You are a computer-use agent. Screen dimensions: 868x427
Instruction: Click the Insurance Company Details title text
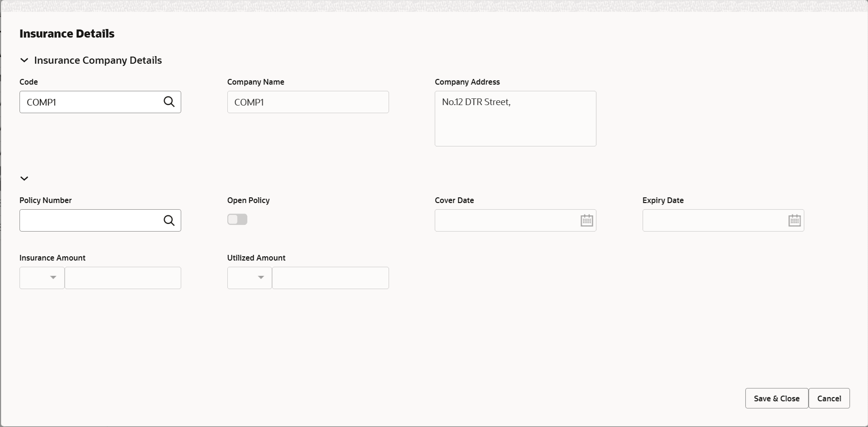[98, 60]
